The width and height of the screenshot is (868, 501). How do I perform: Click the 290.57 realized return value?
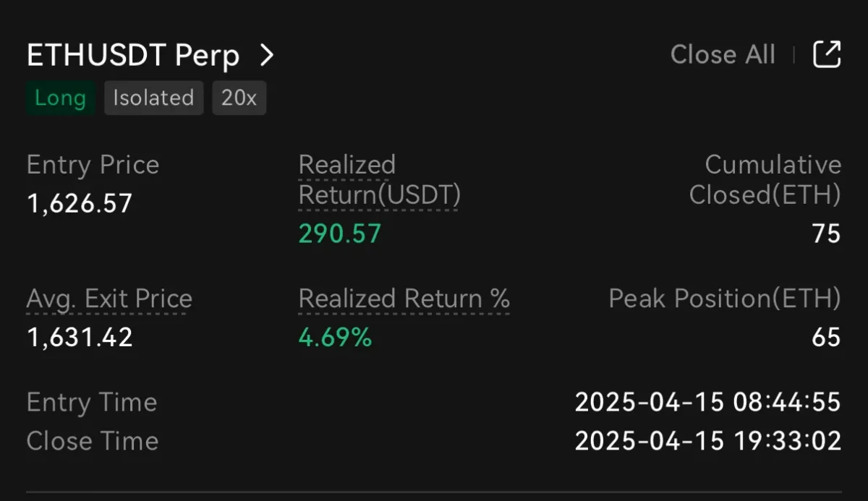[x=339, y=234]
